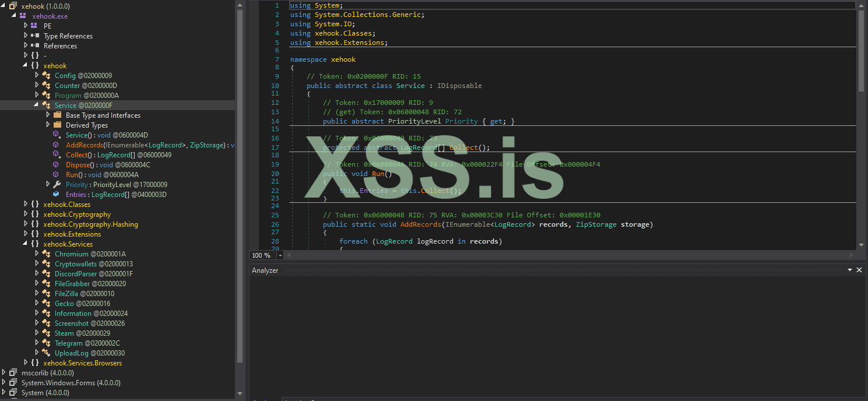Collapse the xehook (1.0.0.0) assembly node
Image resolution: width=868 pixels, height=401 pixels.
point(3,6)
